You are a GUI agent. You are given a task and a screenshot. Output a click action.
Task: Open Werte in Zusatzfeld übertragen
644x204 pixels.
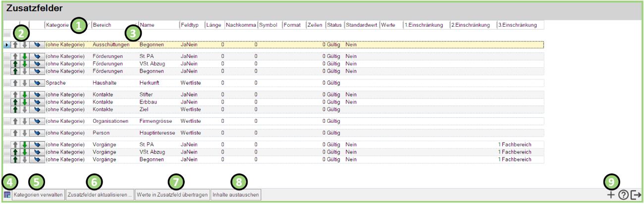(x=172, y=195)
